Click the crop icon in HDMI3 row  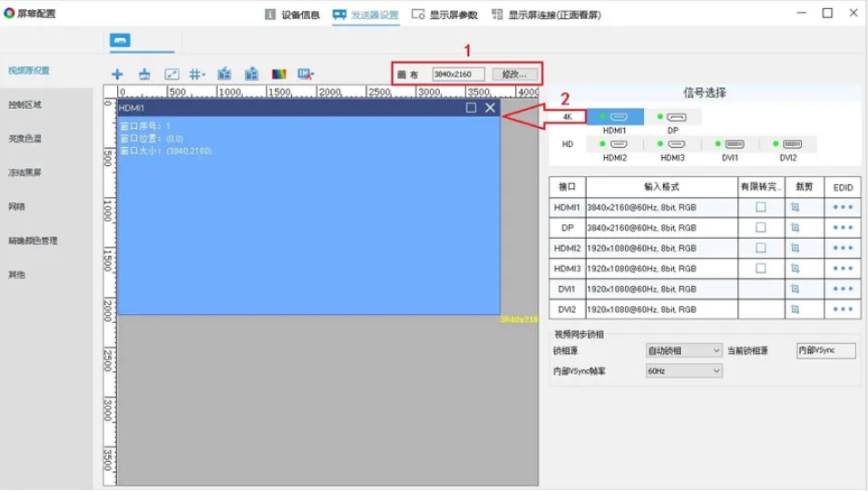coord(795,269)
